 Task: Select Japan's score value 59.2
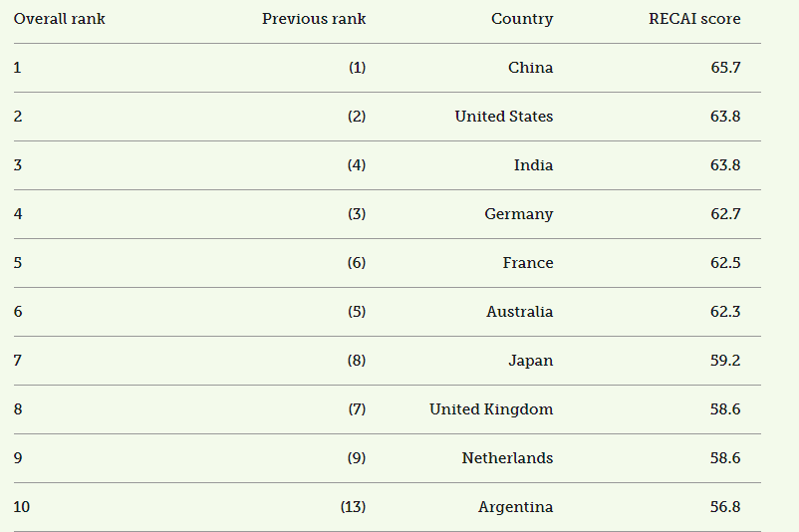point(725,361)
